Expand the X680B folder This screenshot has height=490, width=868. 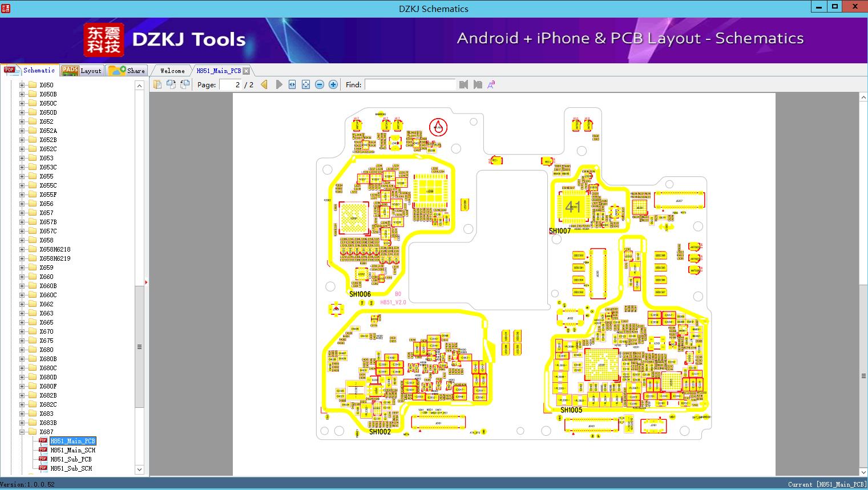pyautogui.click(x=22, y=359)
